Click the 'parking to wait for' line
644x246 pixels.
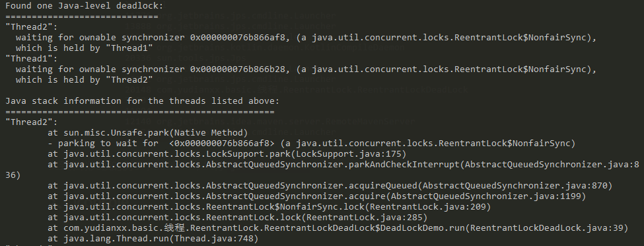(311, 143)
